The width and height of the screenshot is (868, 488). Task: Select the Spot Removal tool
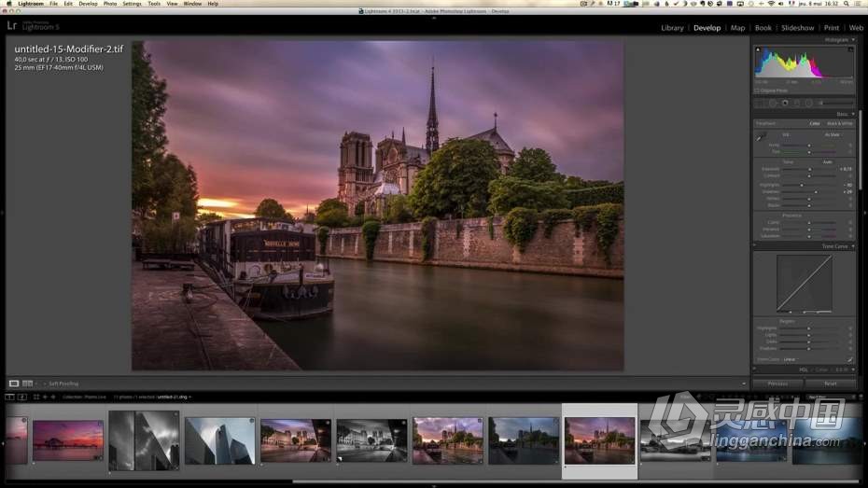point(773,103)
